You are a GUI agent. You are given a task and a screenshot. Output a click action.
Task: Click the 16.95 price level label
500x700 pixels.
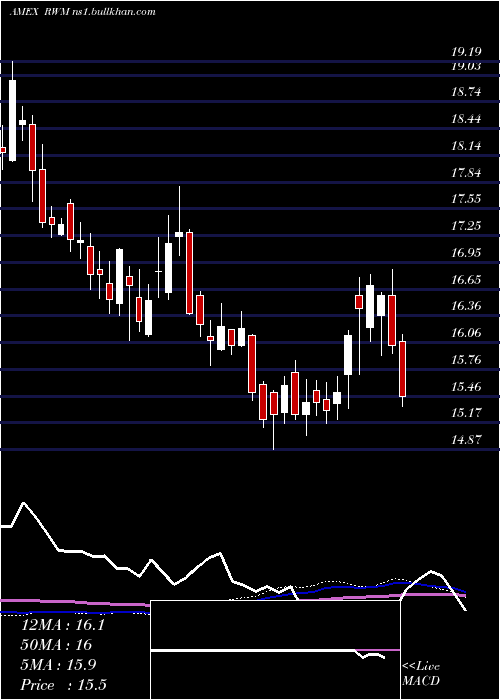(x=466, y=253)
